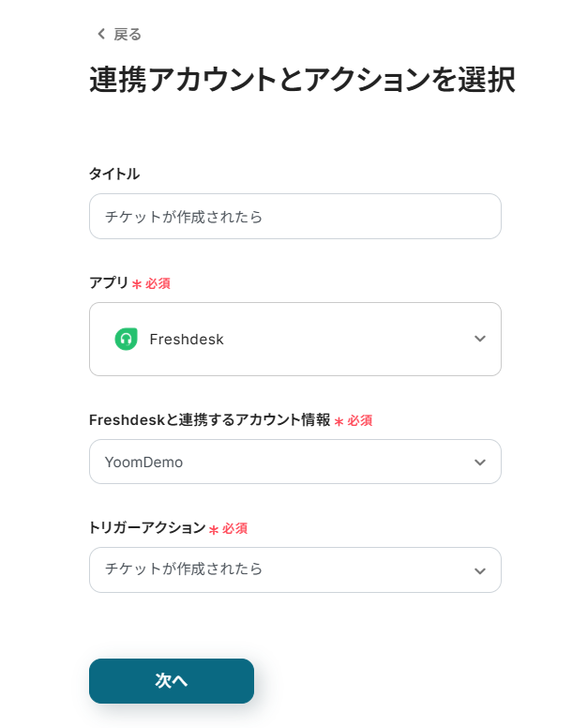587x728 pixels.
Task: Click the red asterisk beside トリガーアクション
Action: point(214,530)
